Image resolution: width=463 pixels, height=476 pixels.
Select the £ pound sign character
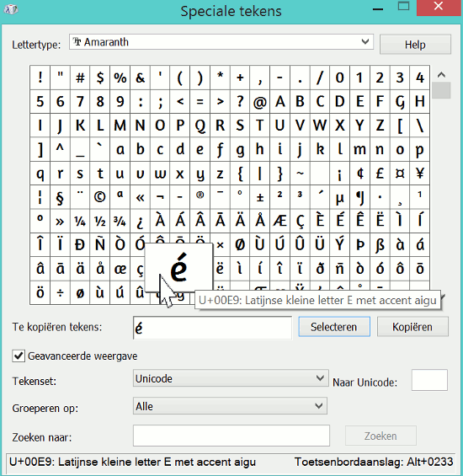click(380, 174)
